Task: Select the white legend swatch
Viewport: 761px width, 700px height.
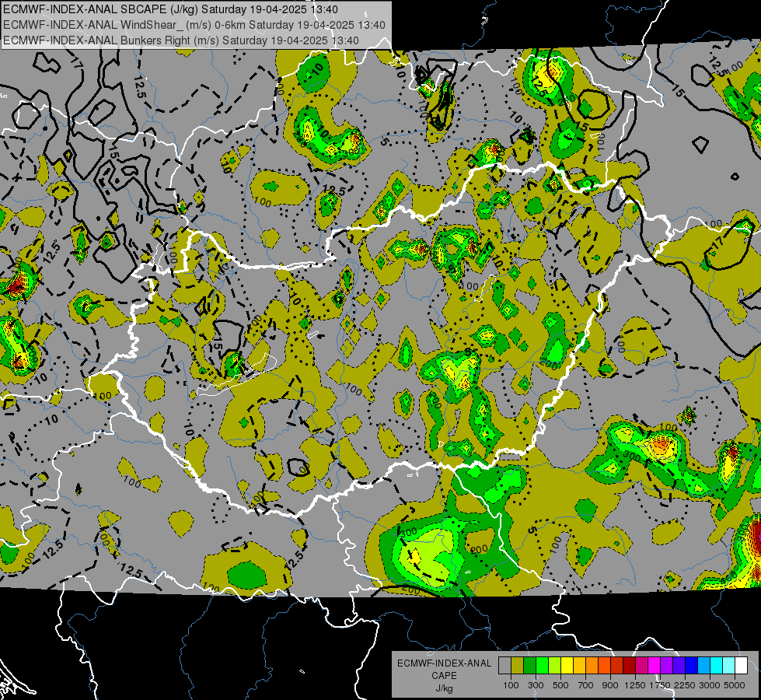Action: 741,665
